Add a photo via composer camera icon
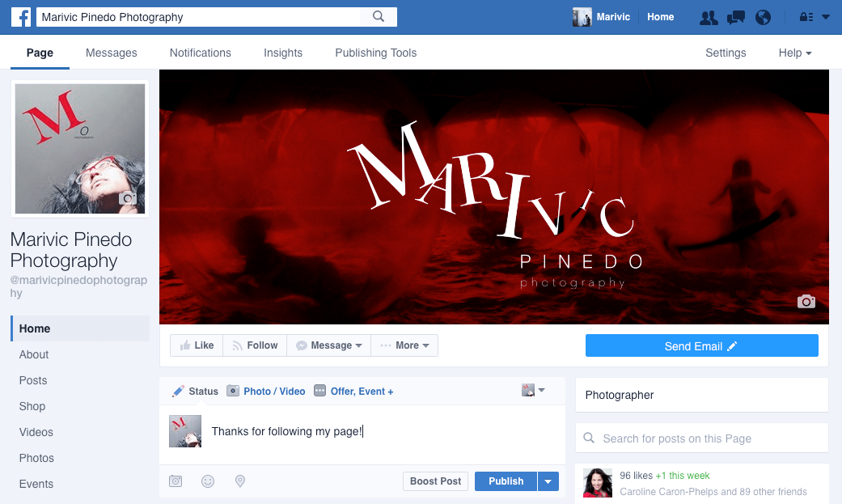842x504 pixels. pyautogui.click(x=176, y=481)
